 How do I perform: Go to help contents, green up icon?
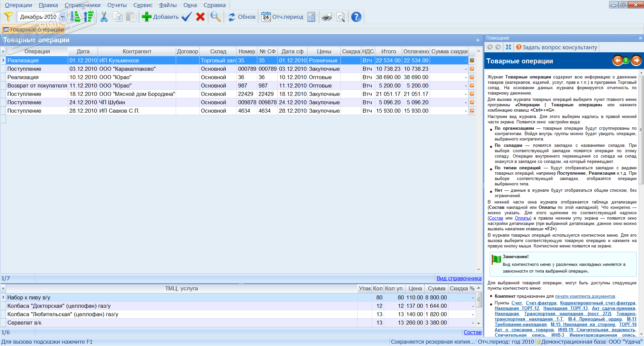(x=626, y=61)
